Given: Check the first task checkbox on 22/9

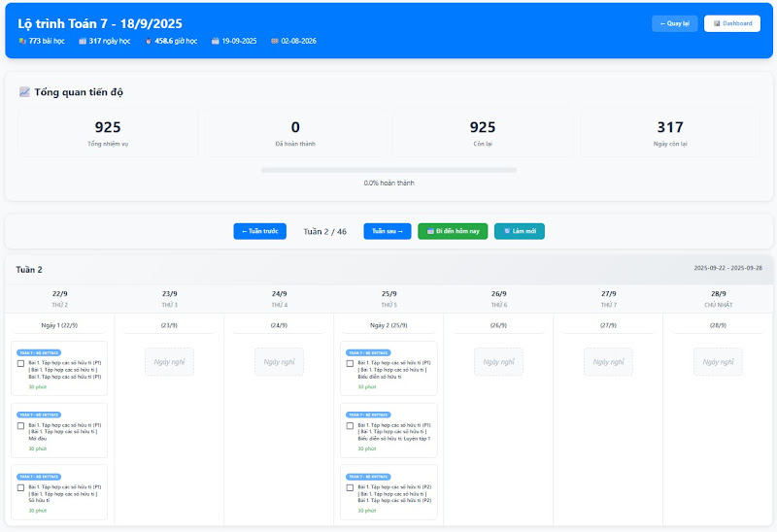Looking at the screenshot, I should (21, 363).
